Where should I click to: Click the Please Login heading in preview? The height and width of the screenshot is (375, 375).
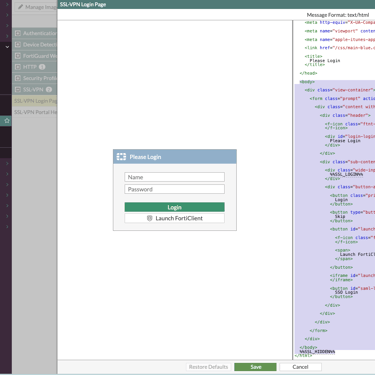pyautogui.click(x=145, y=157)
